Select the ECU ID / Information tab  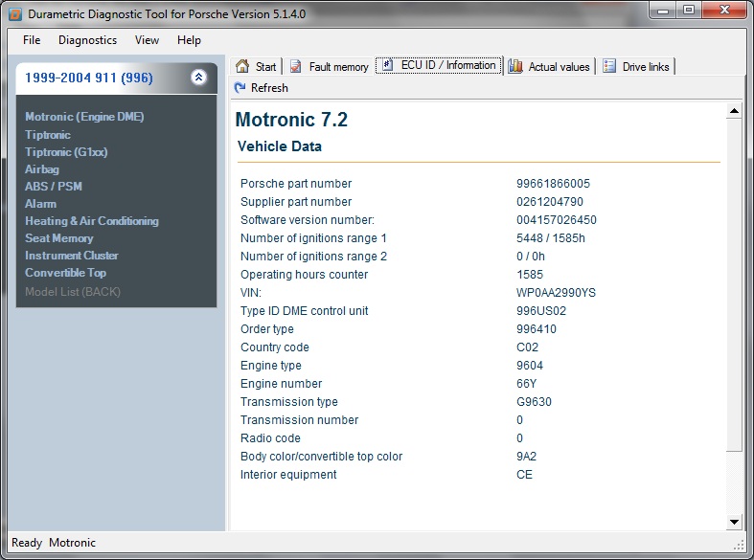439,65
